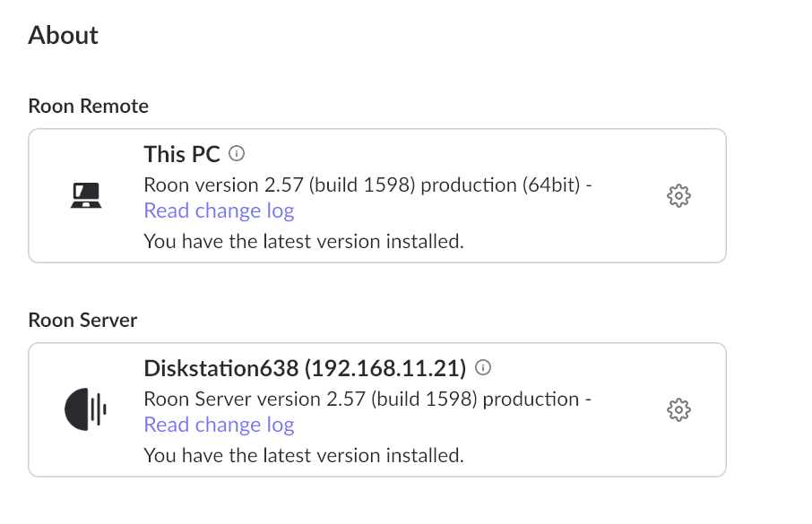Open Read change log for Roon Server

coord(219,425)
